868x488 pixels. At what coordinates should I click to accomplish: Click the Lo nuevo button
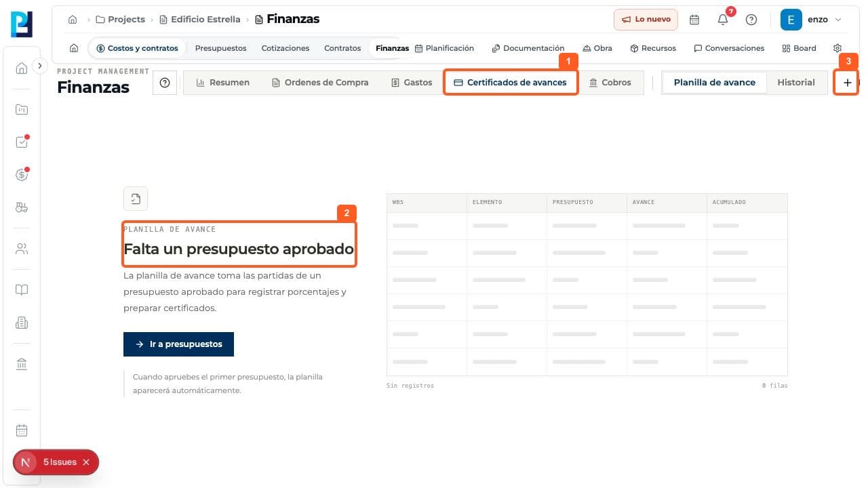tap(646, 20)
